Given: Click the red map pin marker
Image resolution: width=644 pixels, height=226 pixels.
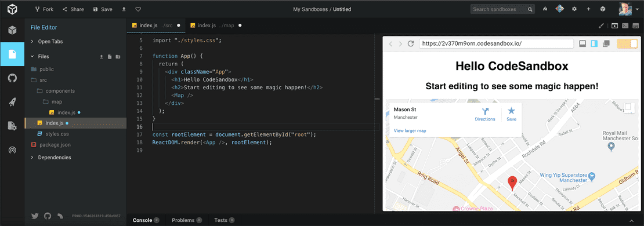Looking at the screenshot, I should (512, 183).
